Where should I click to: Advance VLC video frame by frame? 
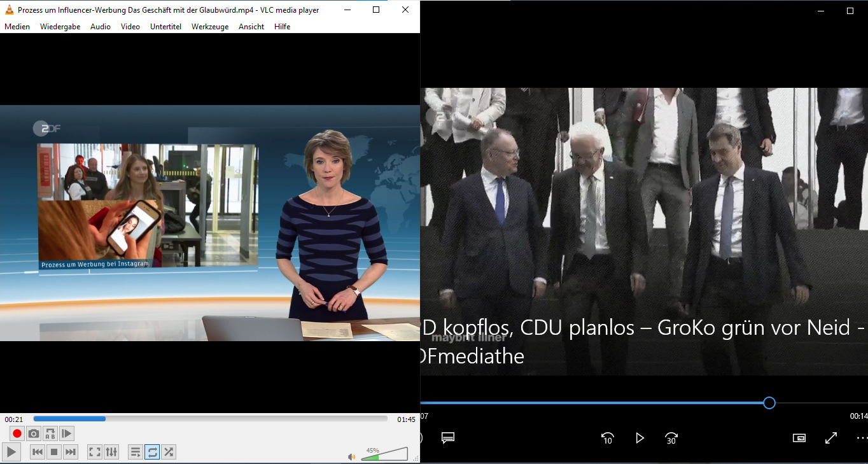point(67,433)
